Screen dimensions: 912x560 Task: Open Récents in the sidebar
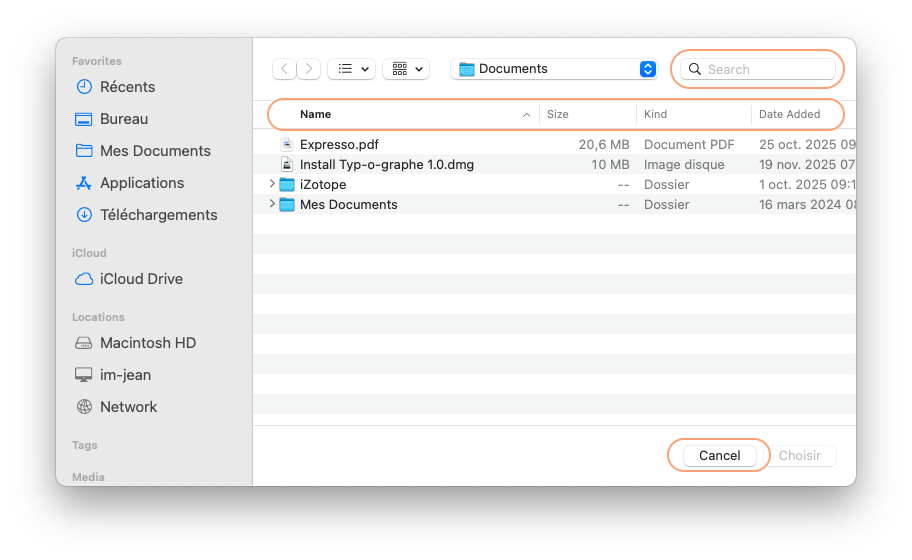coord(127,87)
